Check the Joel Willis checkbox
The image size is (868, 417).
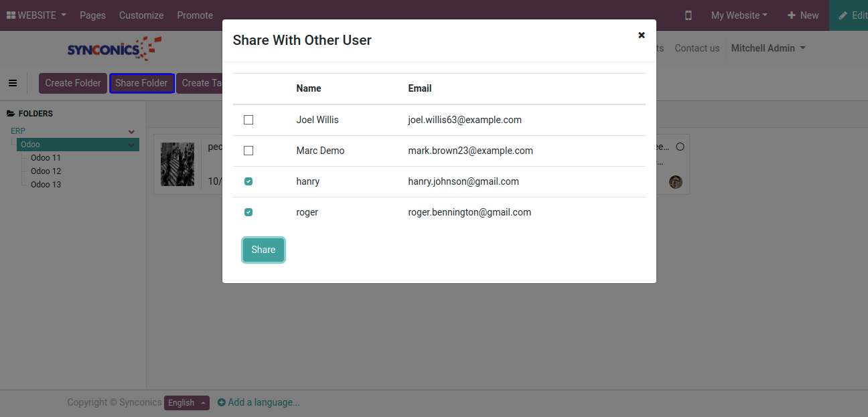pos(248,120)
